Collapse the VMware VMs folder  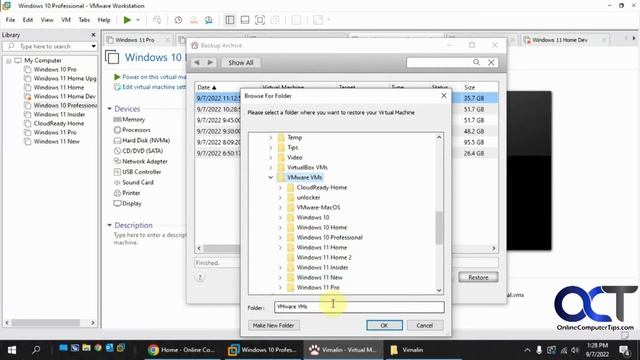(x=271, y=178)
